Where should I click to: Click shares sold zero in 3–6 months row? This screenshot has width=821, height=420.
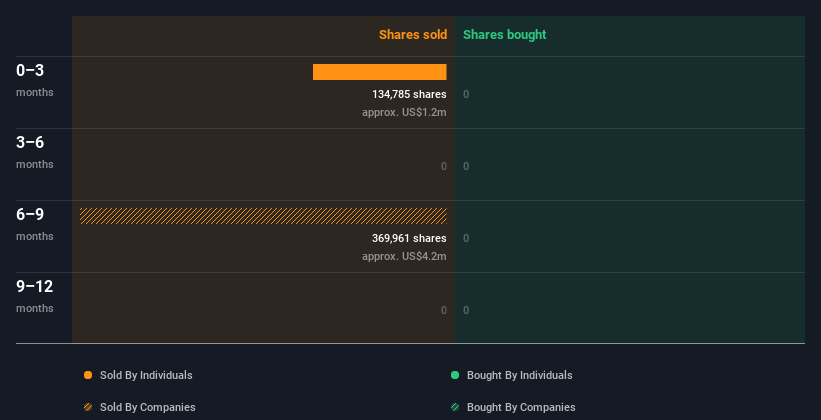tap(444, 167)
